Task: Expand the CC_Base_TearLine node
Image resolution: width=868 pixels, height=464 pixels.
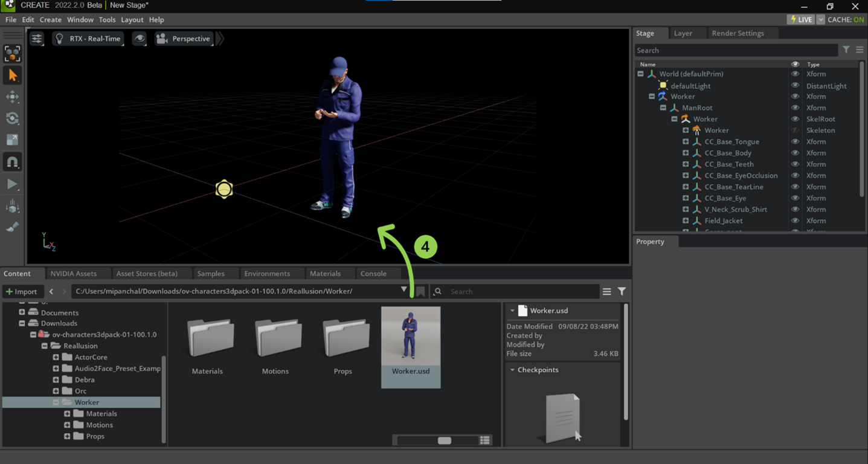Action: 686,187
